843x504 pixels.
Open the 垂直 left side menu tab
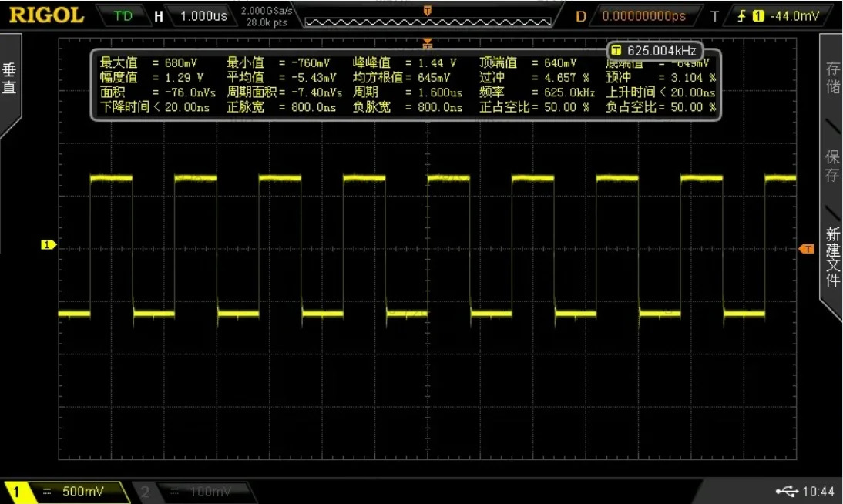pyautogui.click(x=10, y=79)
